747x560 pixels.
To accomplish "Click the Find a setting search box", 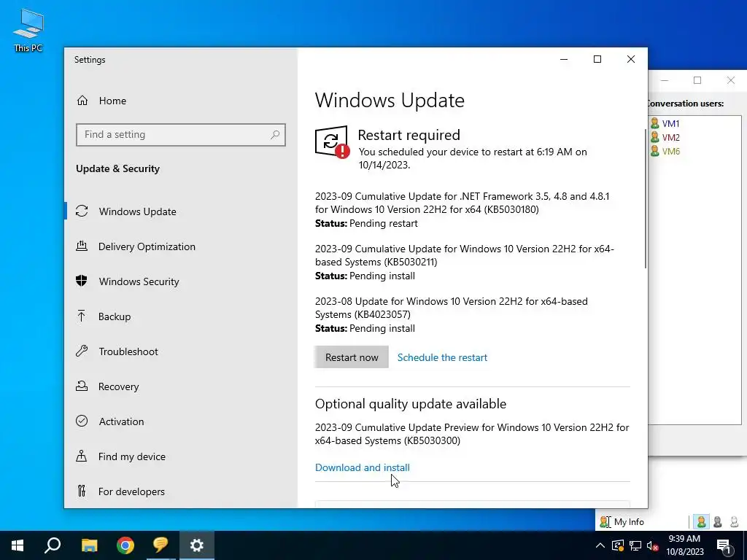I will [x=181, y=135].
